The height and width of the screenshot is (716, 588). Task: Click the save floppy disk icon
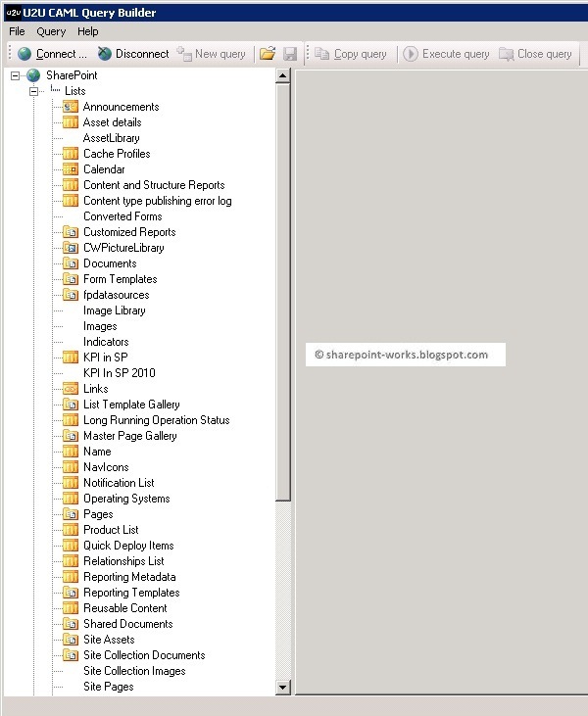pyautogui.click(x=290, y=54)
